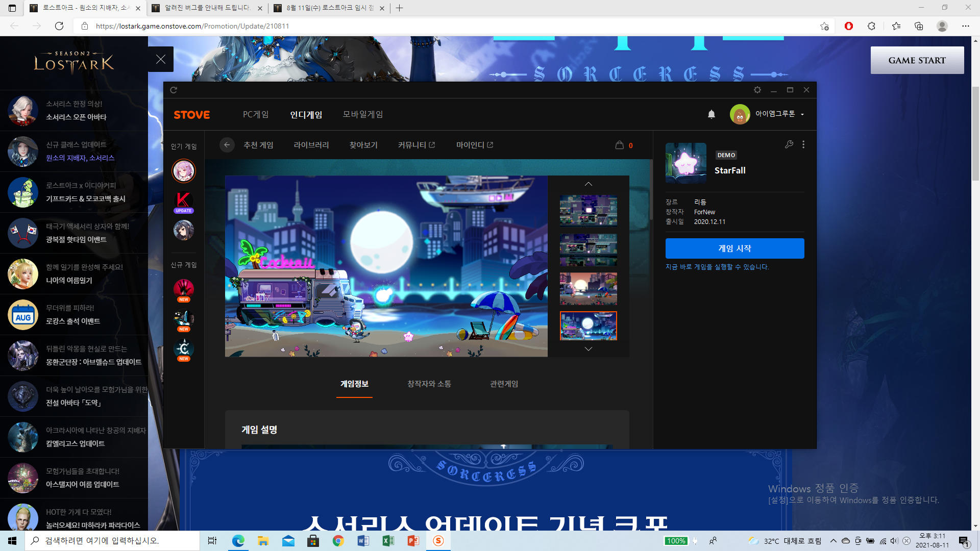Open the shopping bag cart icon
Image resolution: width=980 pixels, height=551 pixels.
pyautogui.click(x=620, y=145)
